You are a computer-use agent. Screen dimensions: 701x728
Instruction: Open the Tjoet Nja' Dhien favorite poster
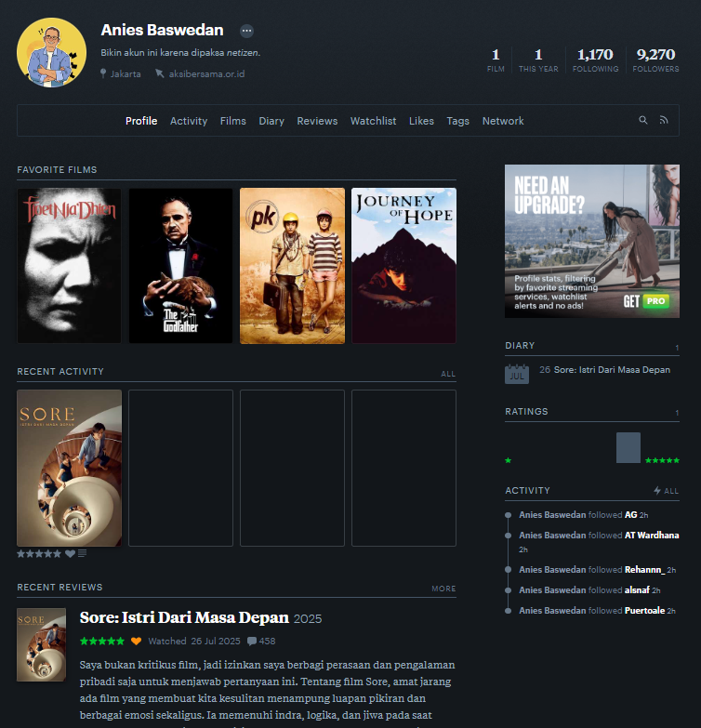point(69,266)
